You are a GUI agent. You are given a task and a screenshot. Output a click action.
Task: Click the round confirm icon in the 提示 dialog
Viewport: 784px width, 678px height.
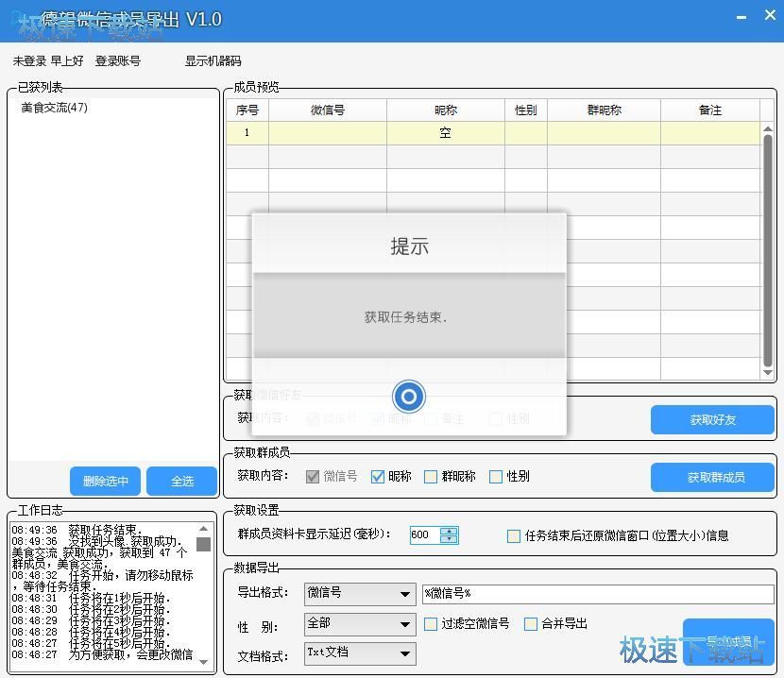pyautogui.click(x=408, y=397)
